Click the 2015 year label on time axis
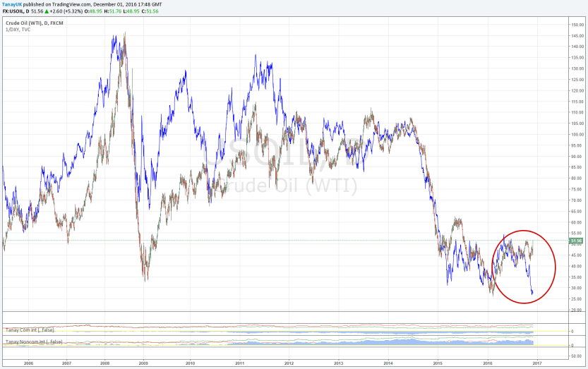The image size is (588, 369). (x=438, y=363)
